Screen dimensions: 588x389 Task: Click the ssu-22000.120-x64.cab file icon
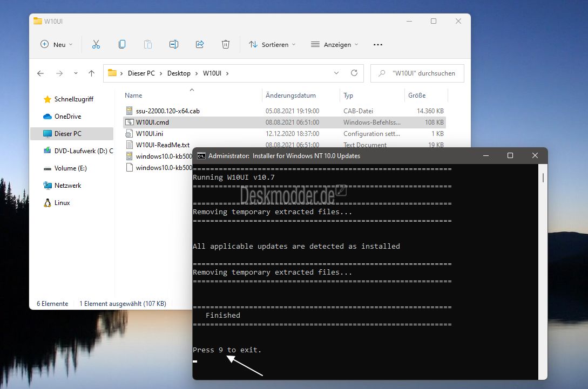(x=130, y=111)
